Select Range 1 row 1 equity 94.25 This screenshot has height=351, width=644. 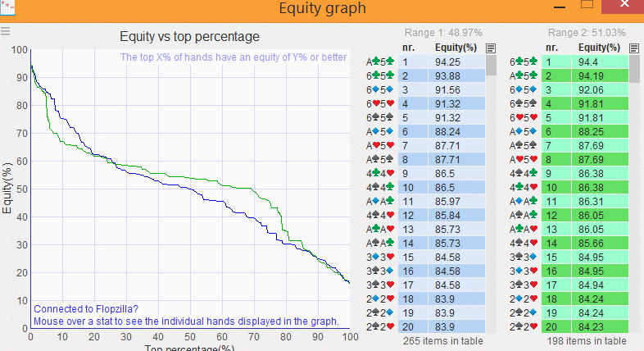(456, 62)
